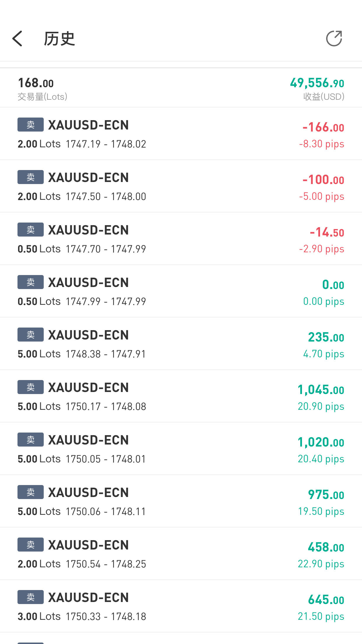Tap the 168.00 total lots volume
The height and width of the screenshot is (644, 362).
(36, 83)
